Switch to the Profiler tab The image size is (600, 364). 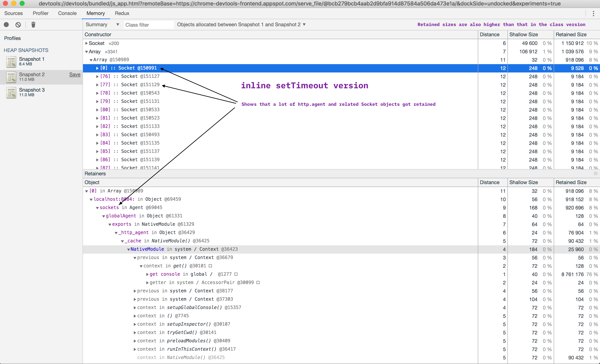(40, 13)
